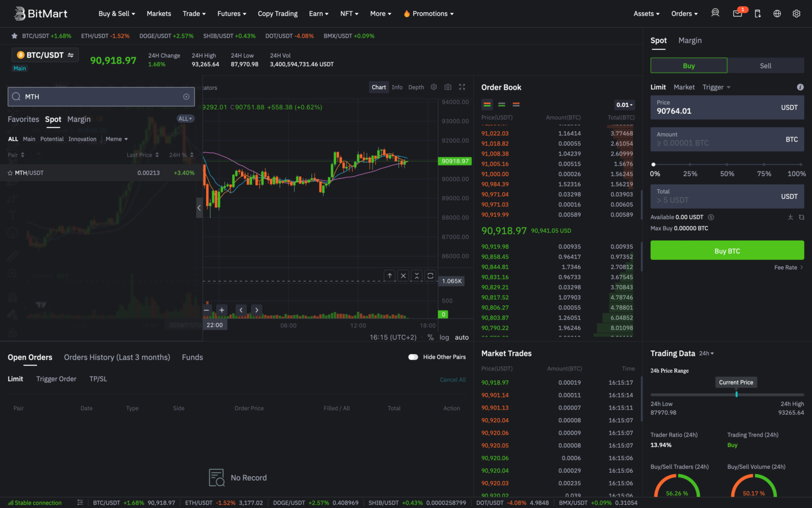
Task: Select Market order type
Action: tap(684, 87)
